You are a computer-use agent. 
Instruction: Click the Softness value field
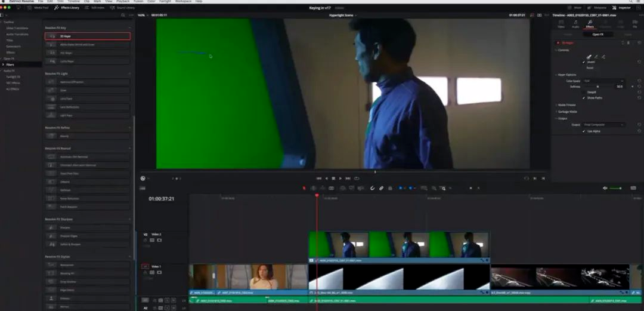click(x=620, y=87)
